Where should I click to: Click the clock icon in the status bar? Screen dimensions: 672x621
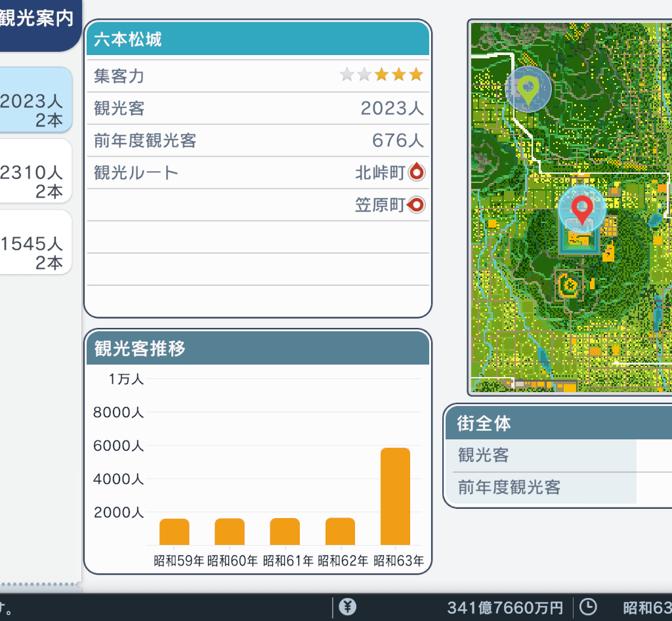pos(589,607)
